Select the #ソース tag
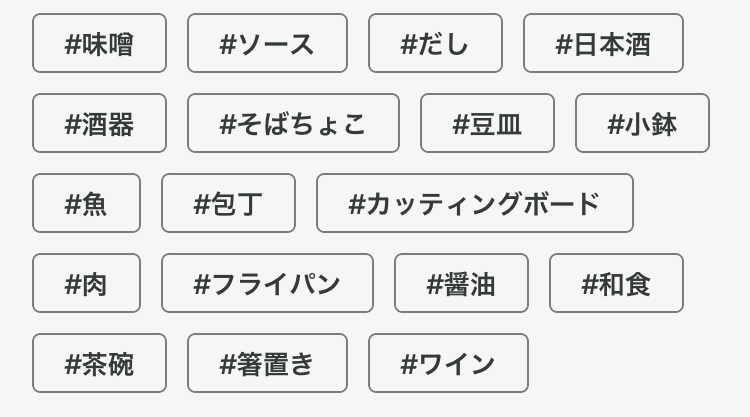Image resolution: width=750 pixels, height=417 pixels. (x=267, y=44)
